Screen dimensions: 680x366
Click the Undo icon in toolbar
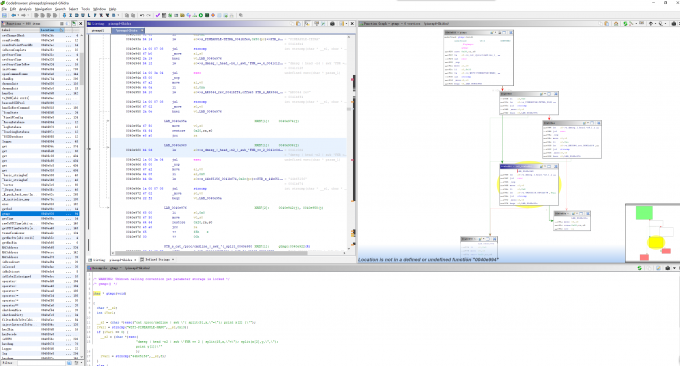coord(141,15)
